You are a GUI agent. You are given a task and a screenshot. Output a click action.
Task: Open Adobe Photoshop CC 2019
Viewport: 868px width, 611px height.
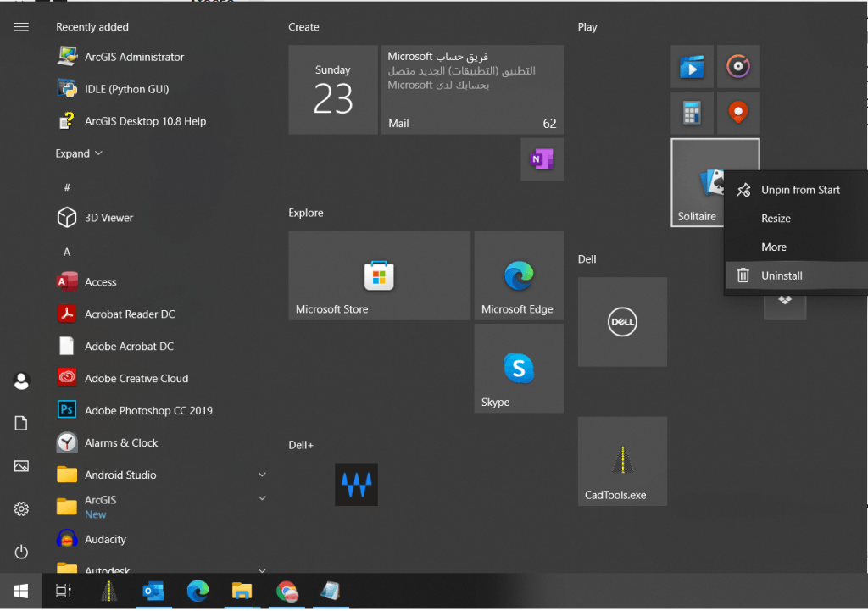pos(148,411)
